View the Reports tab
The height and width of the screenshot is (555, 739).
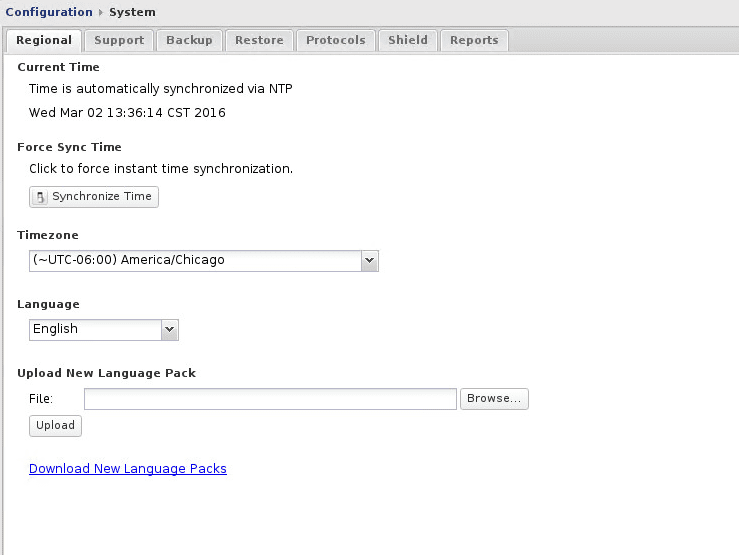point(474,40)
